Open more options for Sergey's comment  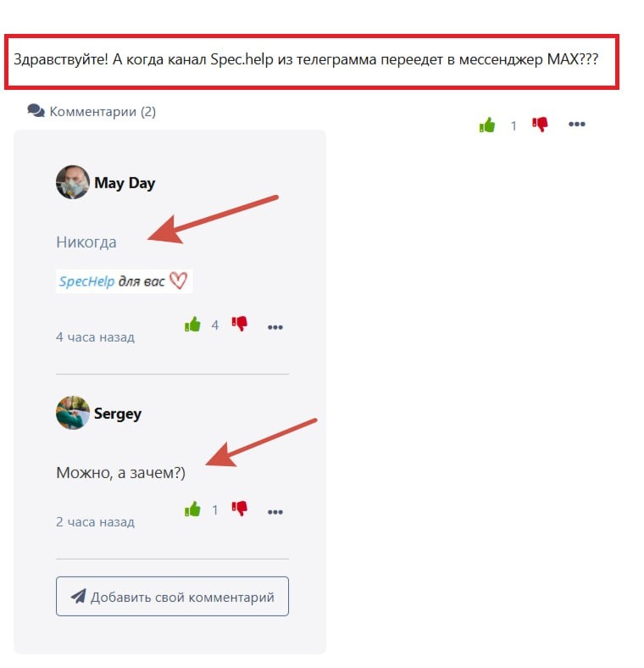[275, 512]
